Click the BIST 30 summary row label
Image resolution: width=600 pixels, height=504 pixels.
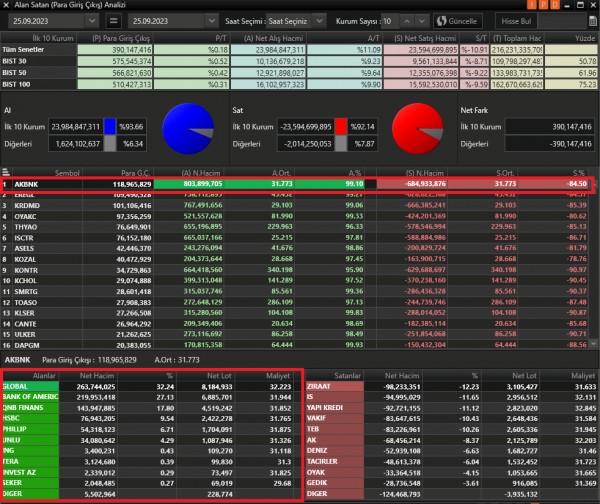click(x=15, y=61)
